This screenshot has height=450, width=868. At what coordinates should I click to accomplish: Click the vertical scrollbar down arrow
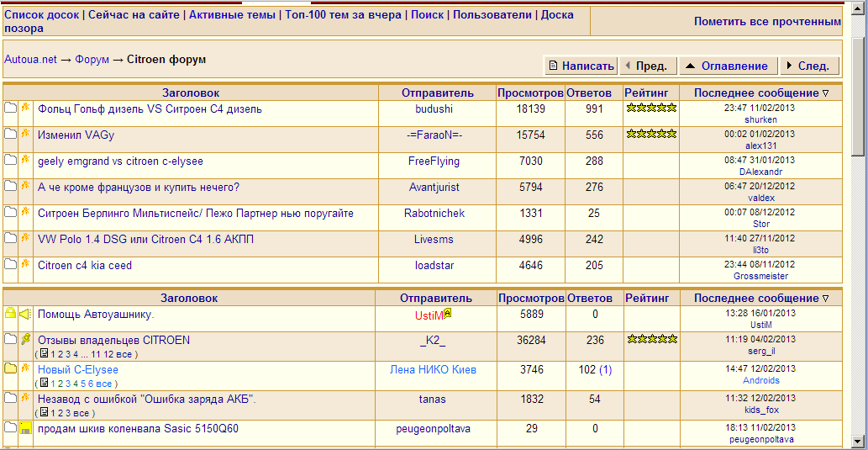[859, 440]
